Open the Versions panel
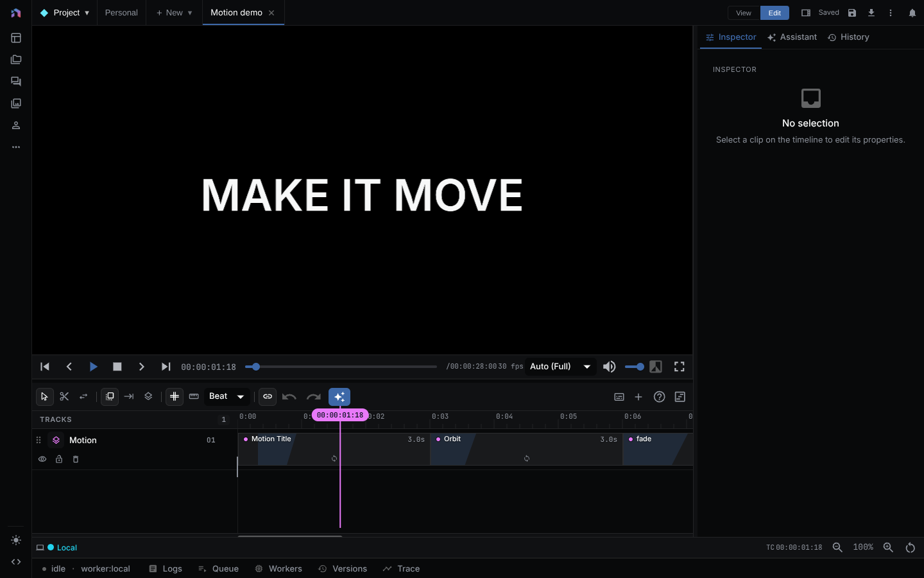The image size is (924, 578). pos(343,569)
